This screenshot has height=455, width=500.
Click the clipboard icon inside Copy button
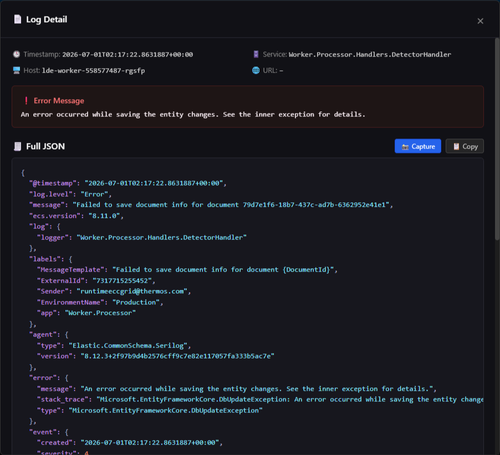pos(456,147)
